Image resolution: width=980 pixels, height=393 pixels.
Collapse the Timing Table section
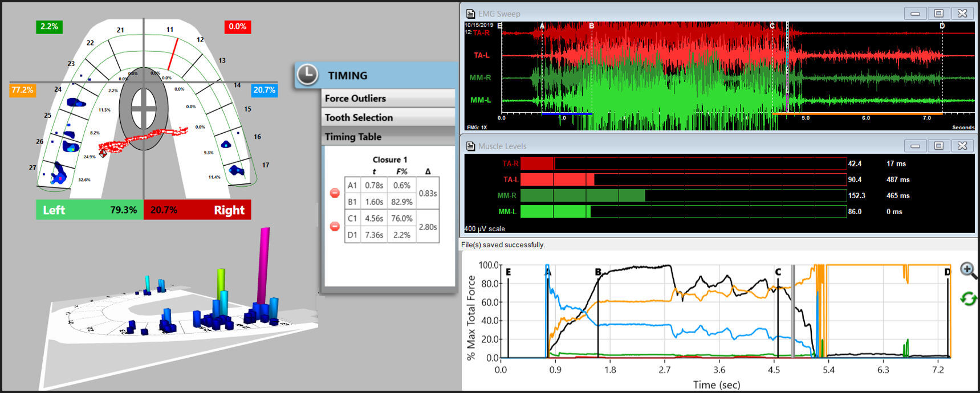(x=388, y=137)
